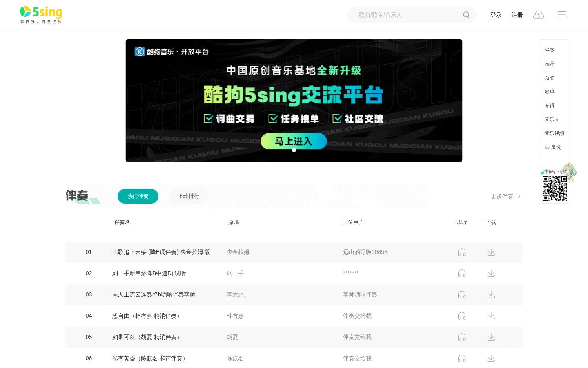Jump to 音乐人 section in sidebar

click(x=552, y=119)
